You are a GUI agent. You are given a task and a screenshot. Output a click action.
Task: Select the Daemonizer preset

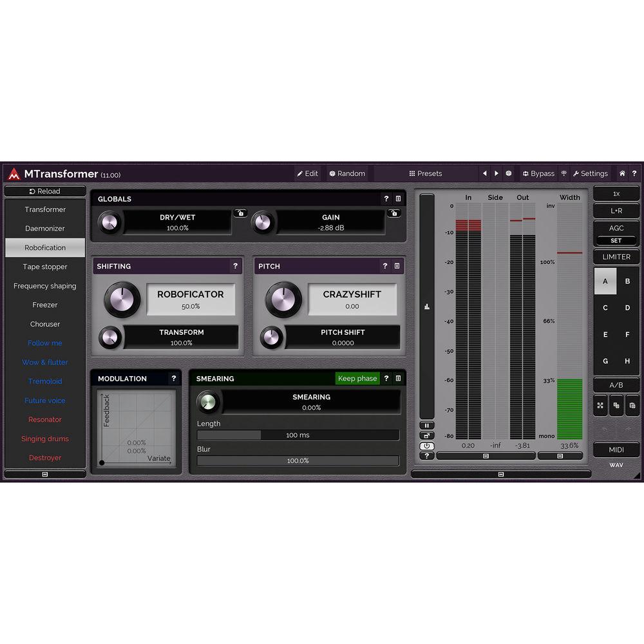coord(44,229)
